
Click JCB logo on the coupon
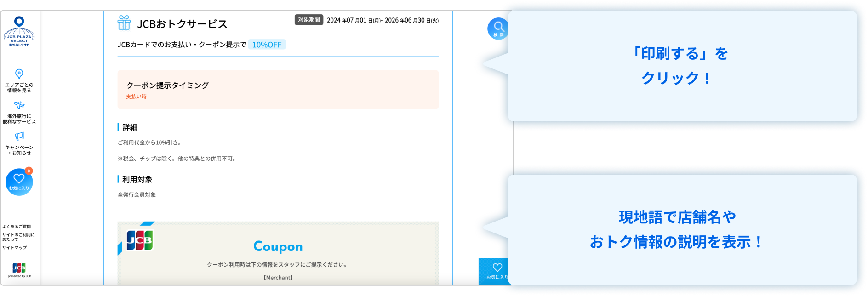pyautogui.click(x=140, y=240)
